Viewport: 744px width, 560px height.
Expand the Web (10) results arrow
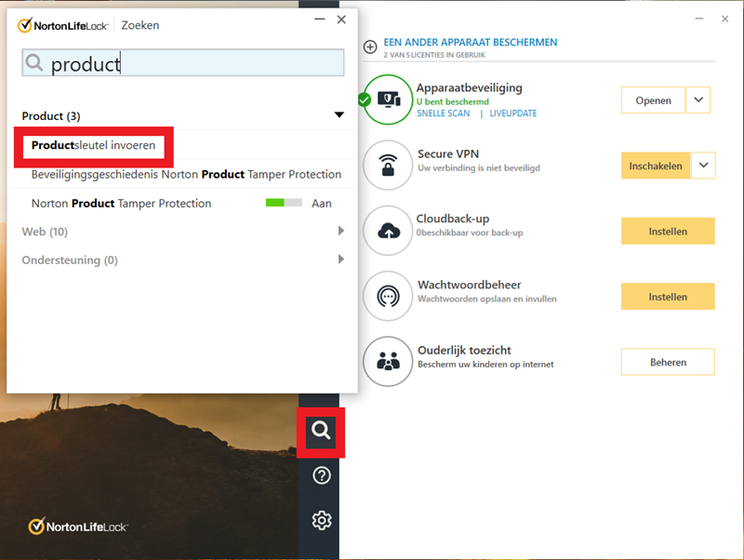340,231
